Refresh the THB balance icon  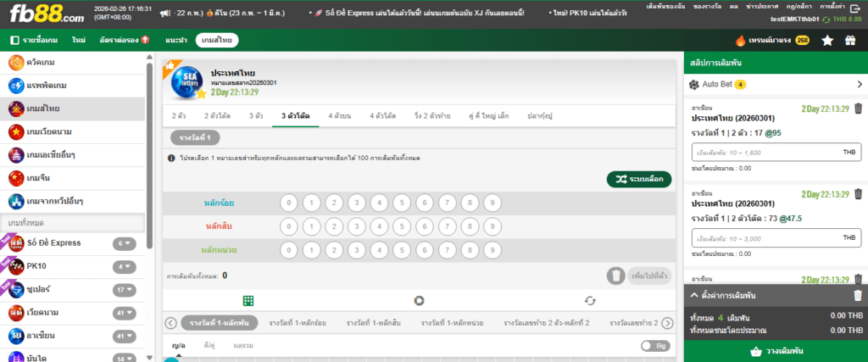(826, 19)
